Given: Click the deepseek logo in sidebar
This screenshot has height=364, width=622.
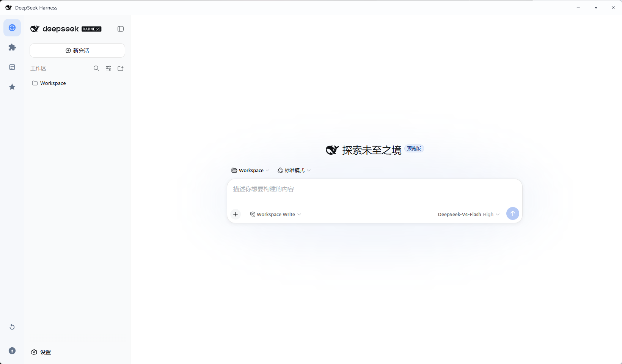Looking at the screenshot, I should tap(55, 29).
